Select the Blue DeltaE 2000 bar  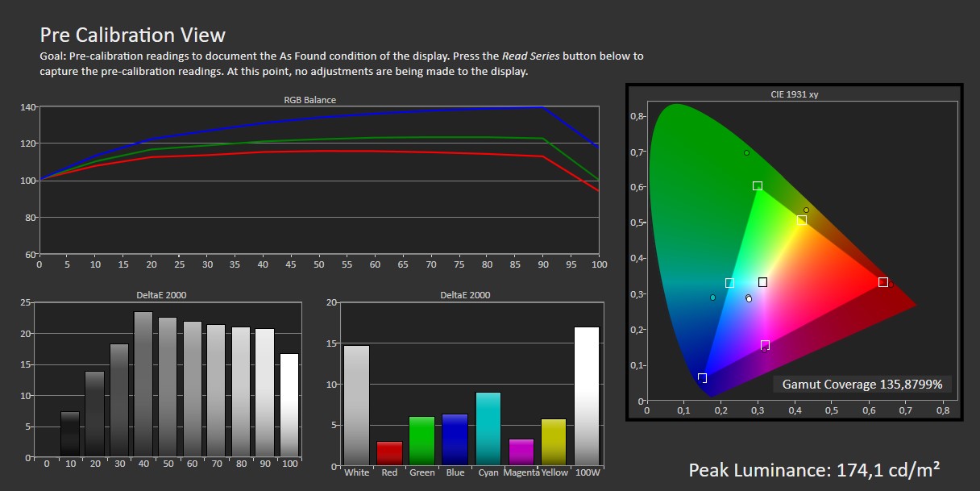click(455, 440)
